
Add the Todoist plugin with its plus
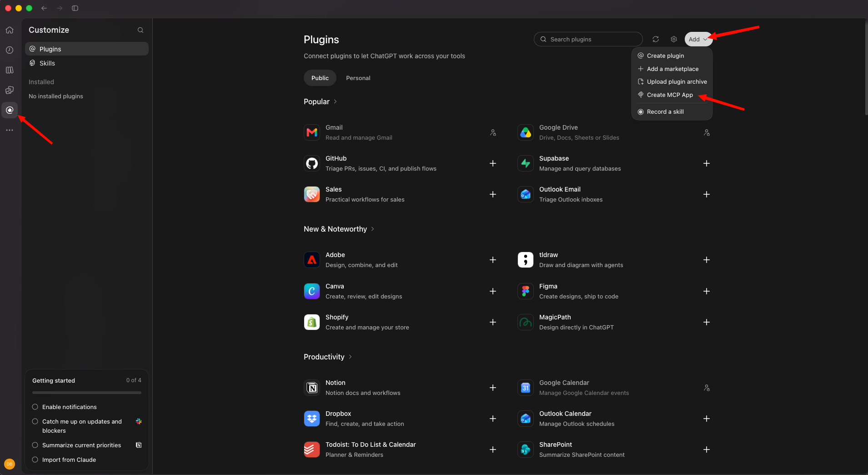click(493, 450)
